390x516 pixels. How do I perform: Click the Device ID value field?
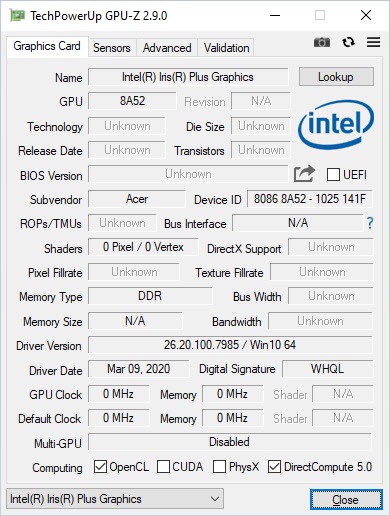(310, 199)
